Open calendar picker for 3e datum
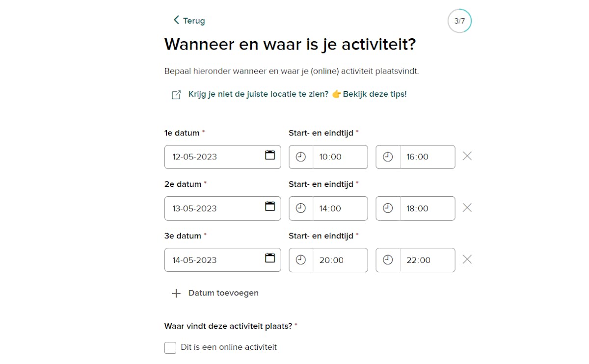The image size is (589, 364). point(270,258)
